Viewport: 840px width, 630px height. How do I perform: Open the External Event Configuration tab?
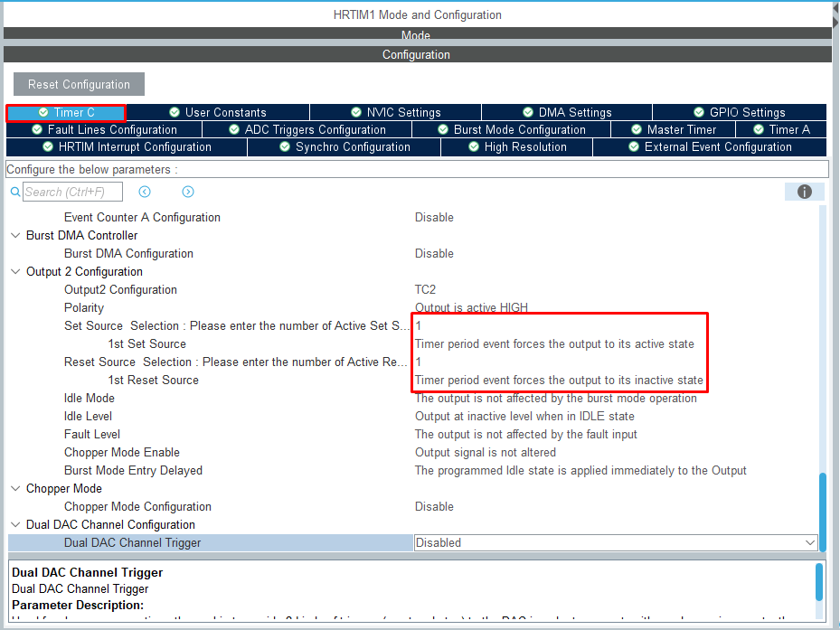point(710,146)
